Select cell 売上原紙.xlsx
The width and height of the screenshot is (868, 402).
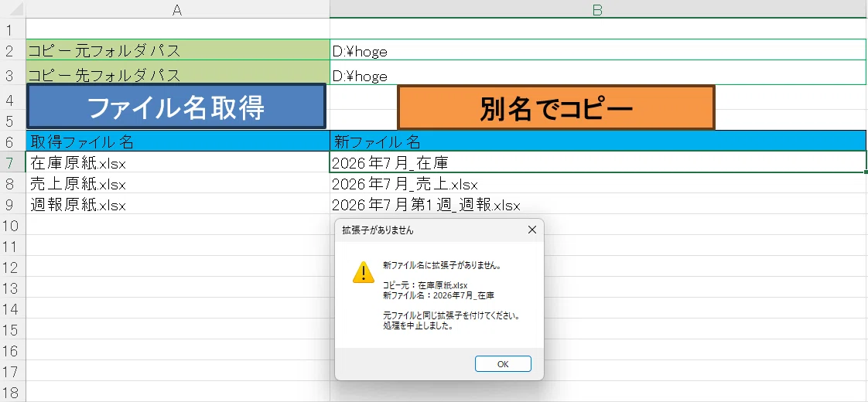178,183
